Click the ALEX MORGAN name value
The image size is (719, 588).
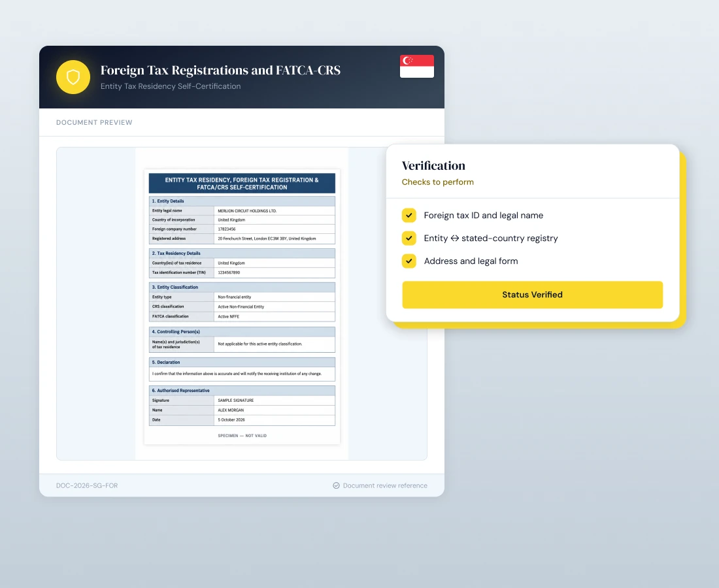point(231,410)
